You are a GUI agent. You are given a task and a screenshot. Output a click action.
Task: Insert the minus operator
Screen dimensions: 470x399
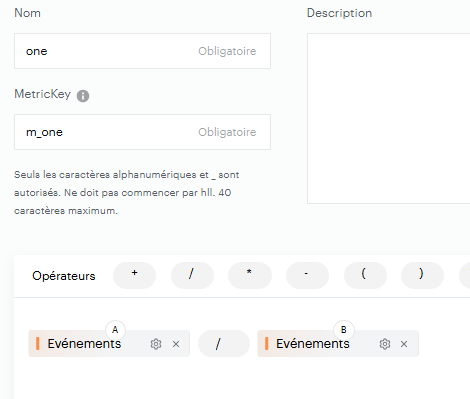[307, 275]
